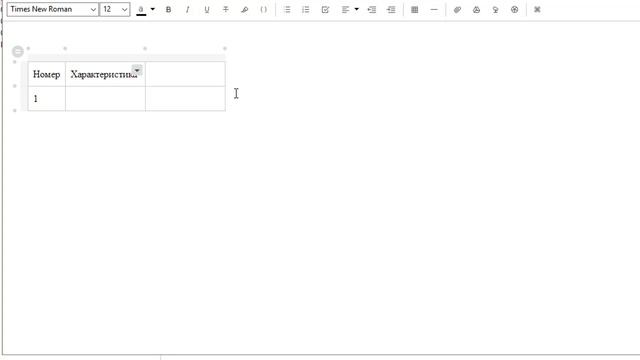Create a numbered list
The image size is (640, 360).
tap(306, 9)
